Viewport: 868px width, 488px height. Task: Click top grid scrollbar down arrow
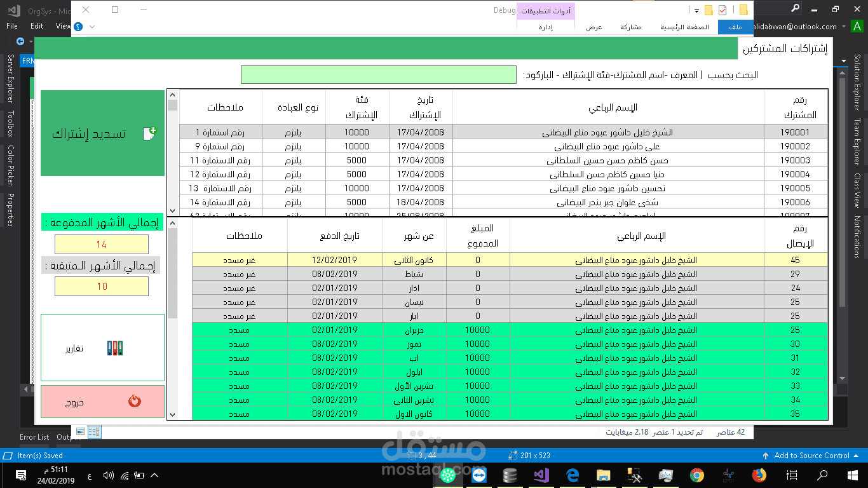[x=173, y=211]
